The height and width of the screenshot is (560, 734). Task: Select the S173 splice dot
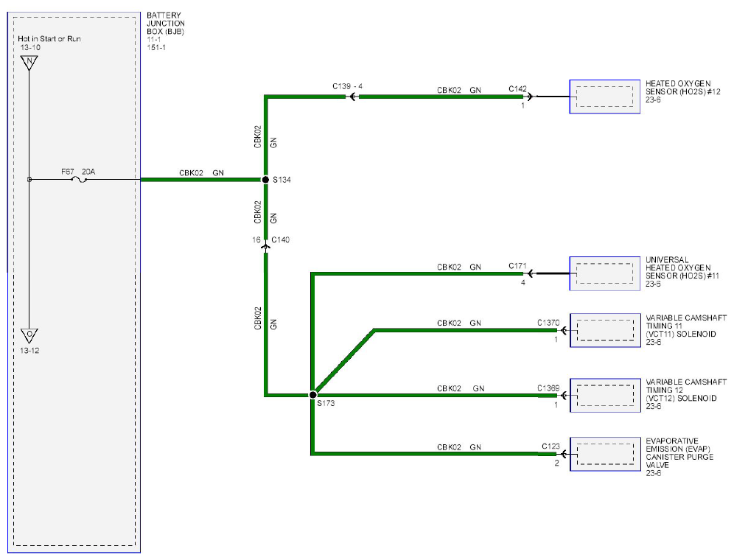(312, 395)
